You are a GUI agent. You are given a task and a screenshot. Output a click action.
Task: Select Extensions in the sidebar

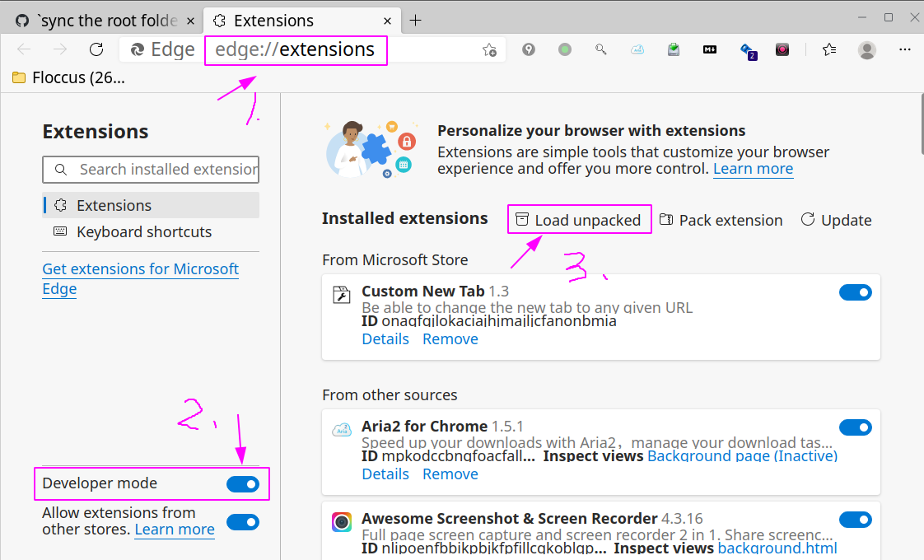point(151,205)
